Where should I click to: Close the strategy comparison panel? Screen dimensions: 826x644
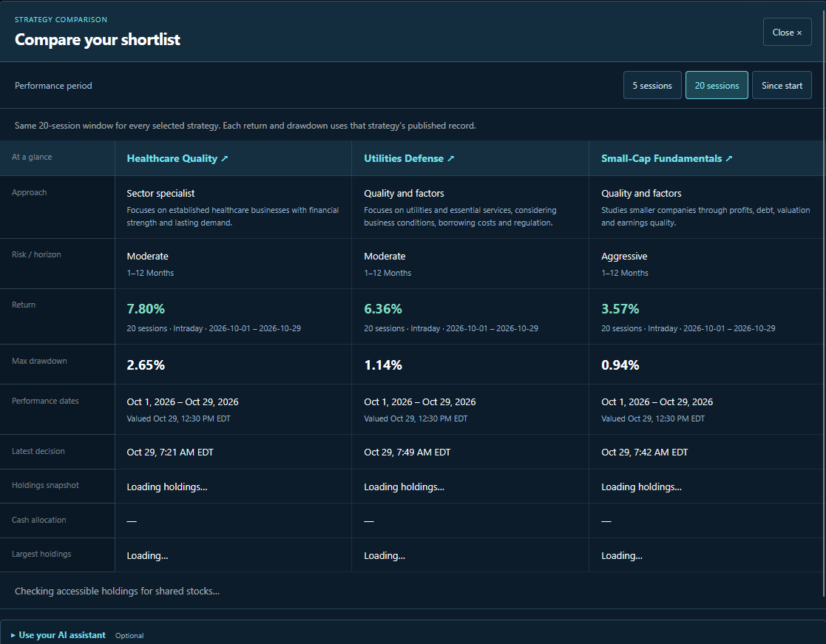[787, 32]
